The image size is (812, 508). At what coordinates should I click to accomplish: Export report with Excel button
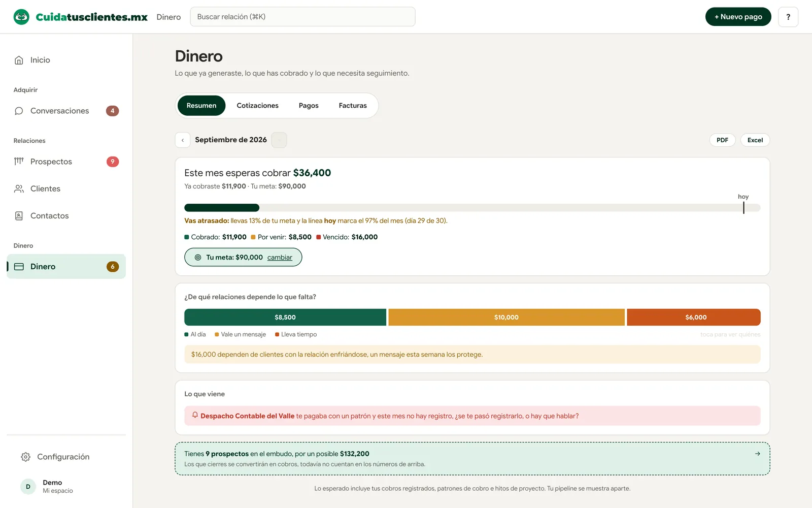tap(755, 140)
